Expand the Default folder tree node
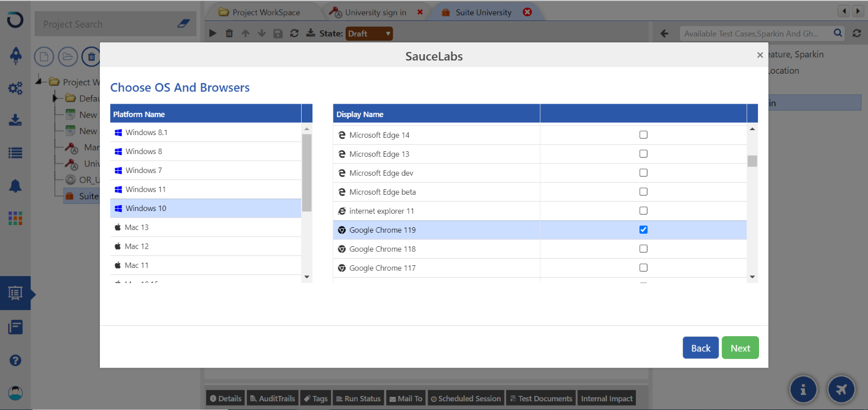868x410 pixels. (55, 98)
